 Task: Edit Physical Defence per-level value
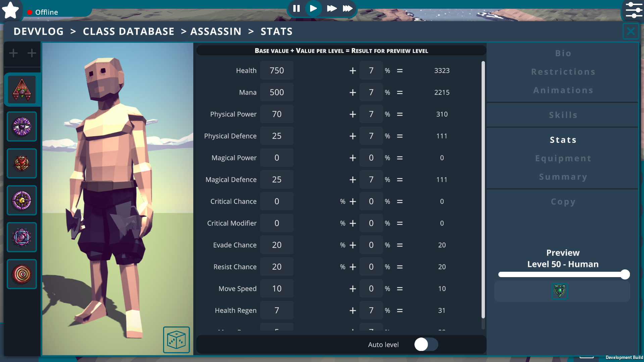click(371, 136)
